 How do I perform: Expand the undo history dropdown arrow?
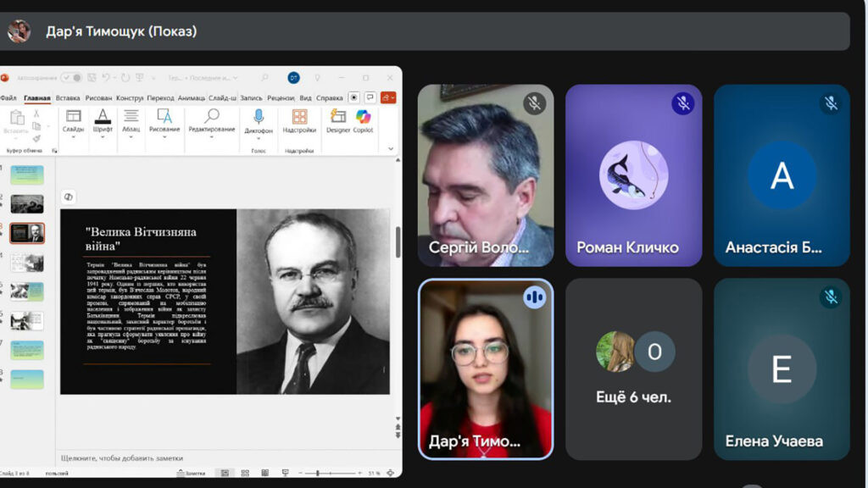114,78
